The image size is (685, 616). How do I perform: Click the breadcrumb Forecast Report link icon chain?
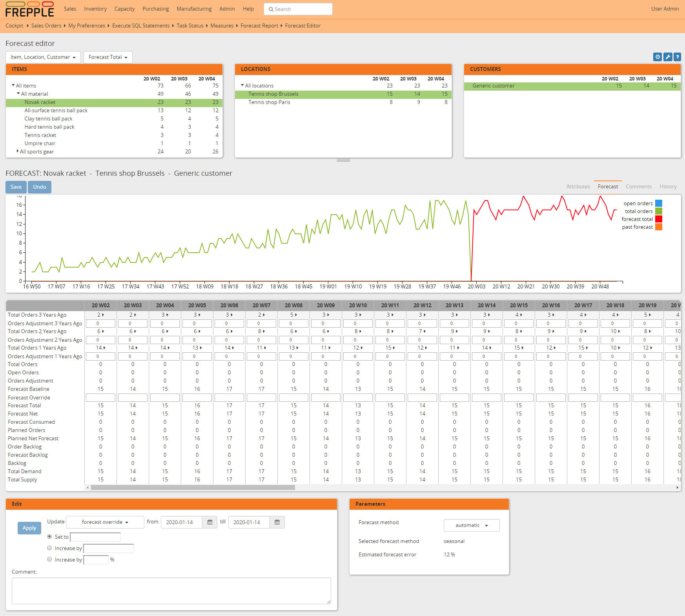[x=259, y=26]
